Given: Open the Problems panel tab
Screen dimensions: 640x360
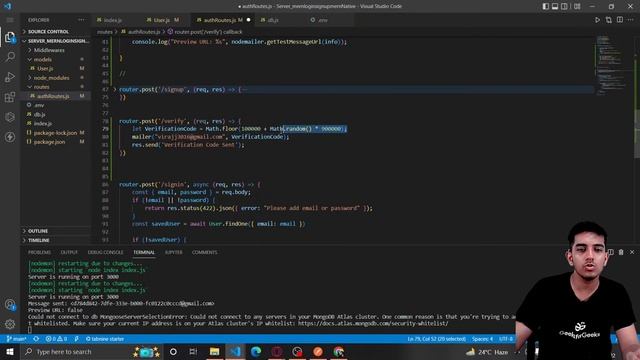Looking at the screenshot, I should coord(39,252).
